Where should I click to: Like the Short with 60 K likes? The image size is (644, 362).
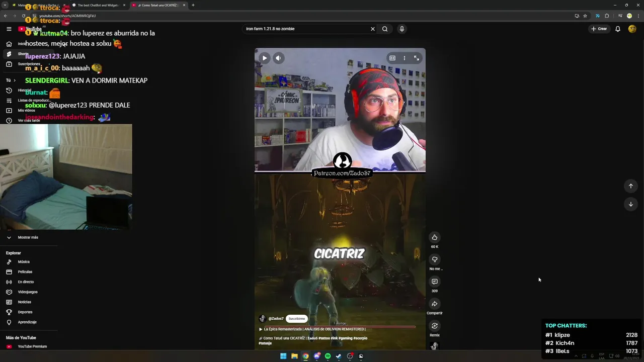click(435, 237)
